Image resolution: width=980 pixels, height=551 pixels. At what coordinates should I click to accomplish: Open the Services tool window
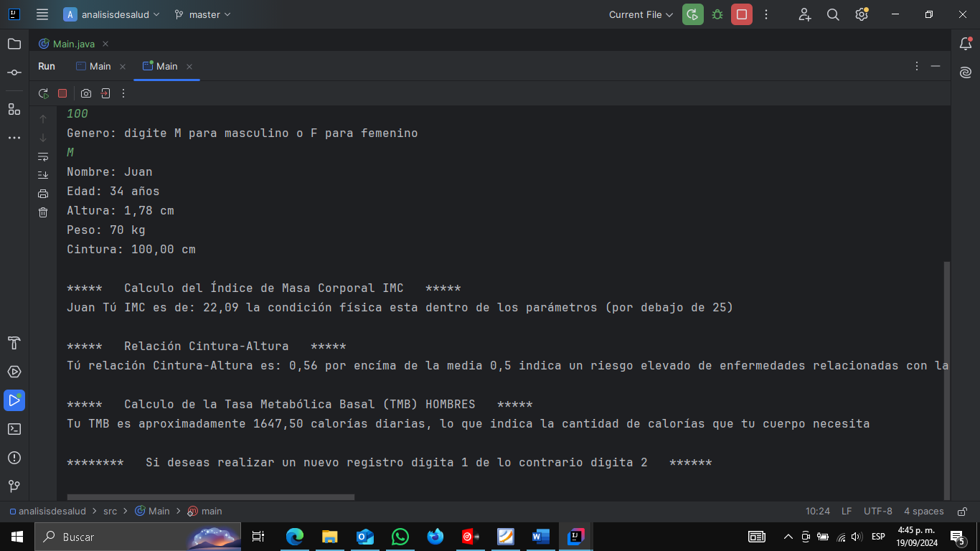(14, 372)
